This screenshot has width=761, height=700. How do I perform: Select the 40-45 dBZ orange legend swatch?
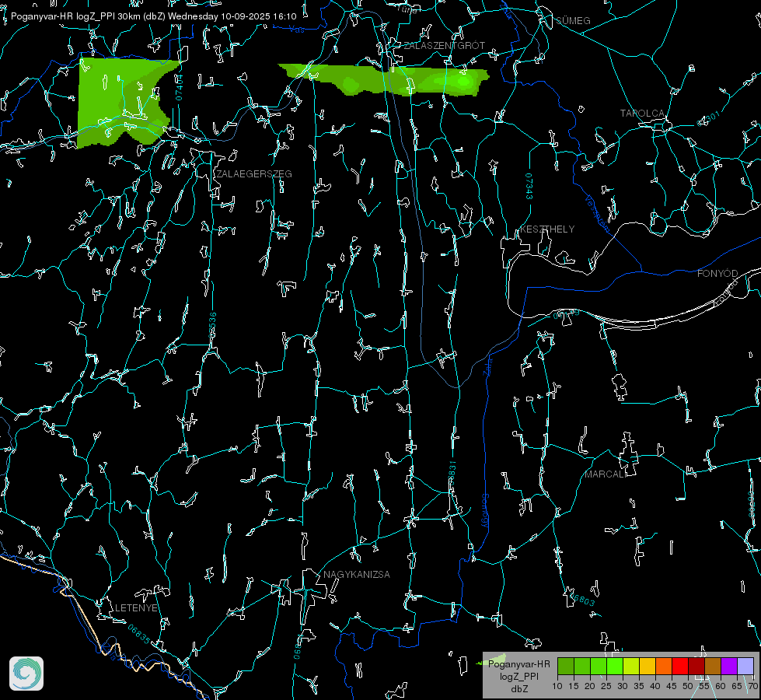point(664,666)
